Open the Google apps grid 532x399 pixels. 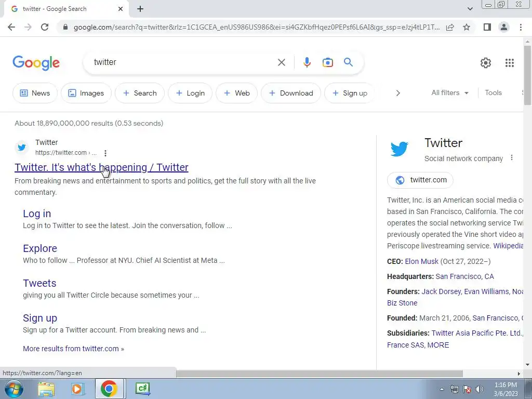click(x=509, y=63)
